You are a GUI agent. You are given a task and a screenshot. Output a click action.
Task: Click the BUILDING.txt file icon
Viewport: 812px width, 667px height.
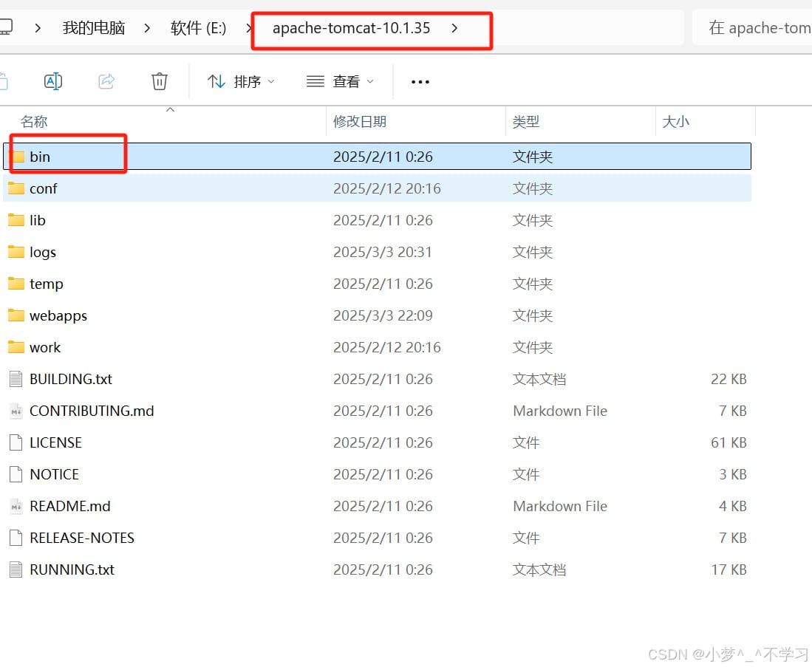[16, 379]
